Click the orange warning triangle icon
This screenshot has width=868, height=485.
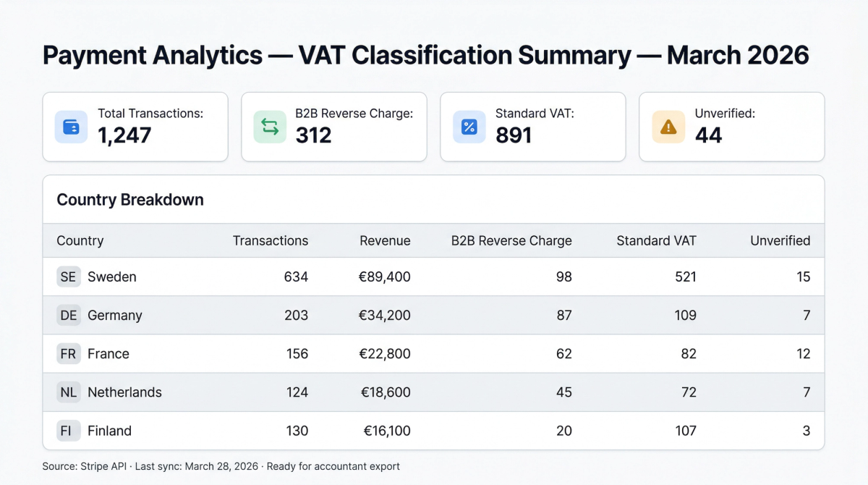[x=668, y=127]
